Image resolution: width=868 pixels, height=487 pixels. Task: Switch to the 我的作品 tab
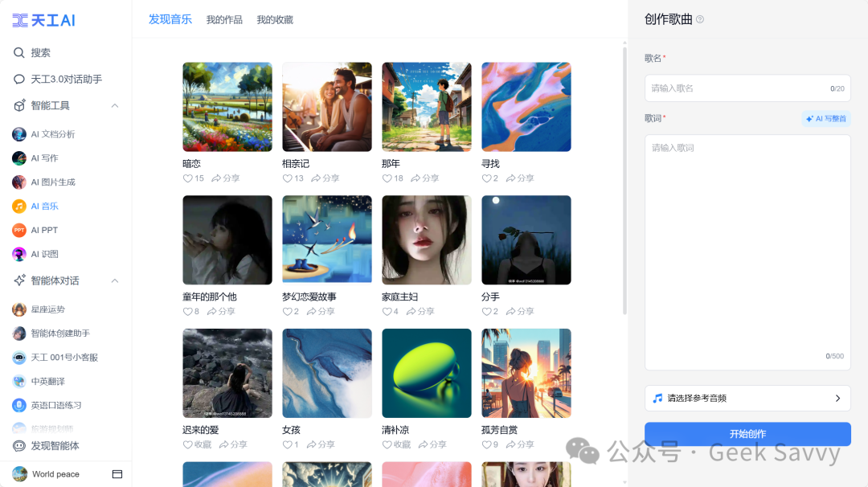pyautogui.click(x=224, y=20)
